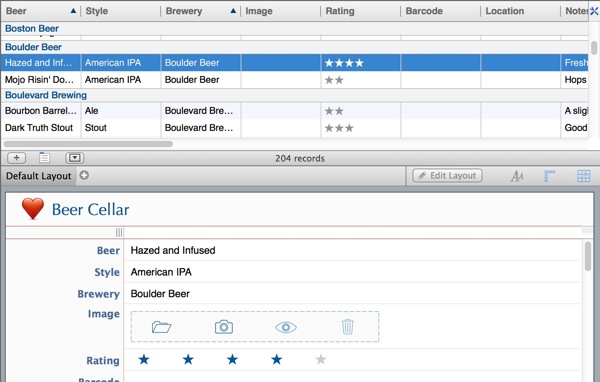Delete the image with the trash icon
The height and width of the screenshot is (382, 600).
tap(347, 327)
